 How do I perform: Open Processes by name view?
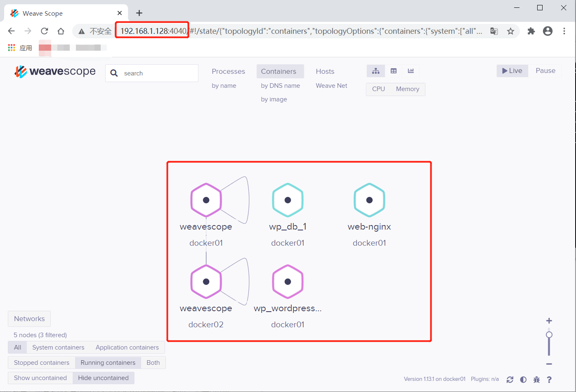224,86
